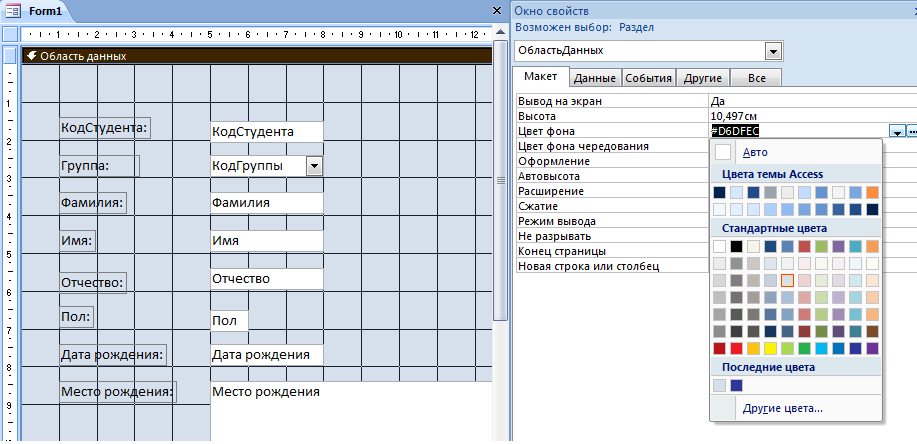The width and height of the screenshot is (917, 444).
Task: Click the form's vertical scrollbar thumb
Action: (500, 181)
